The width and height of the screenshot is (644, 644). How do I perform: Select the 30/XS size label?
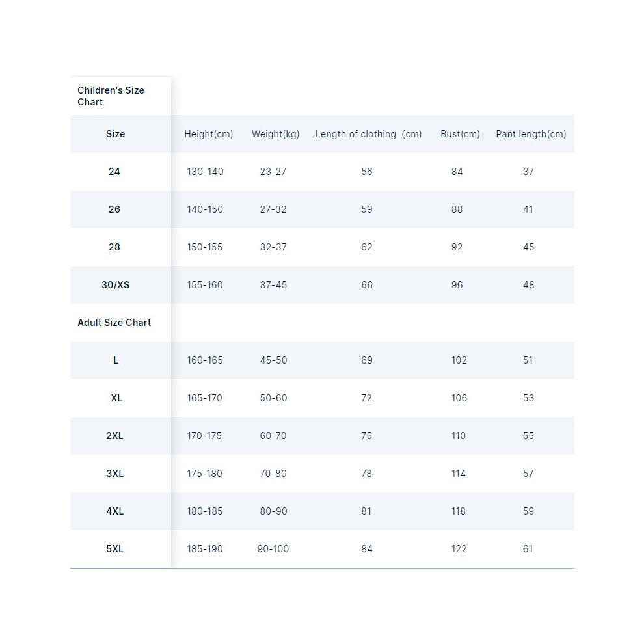pyautogui.click(x=115, y=285)
